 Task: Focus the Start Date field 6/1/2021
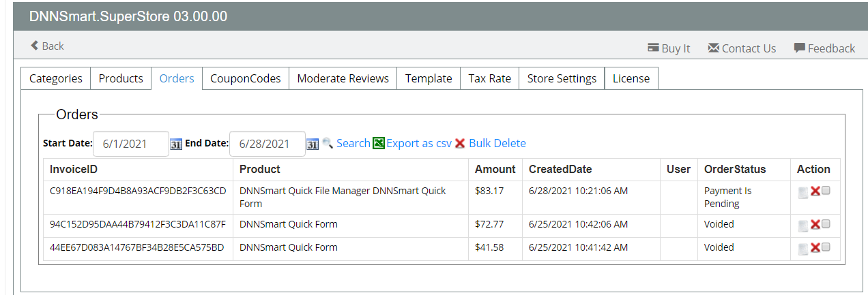[x=131, y=144]
